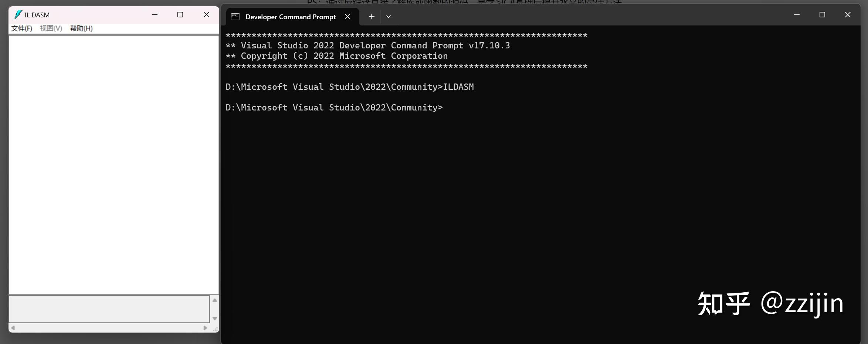Minimize the Developer Command Prompt terminal window

coord(797,15)
